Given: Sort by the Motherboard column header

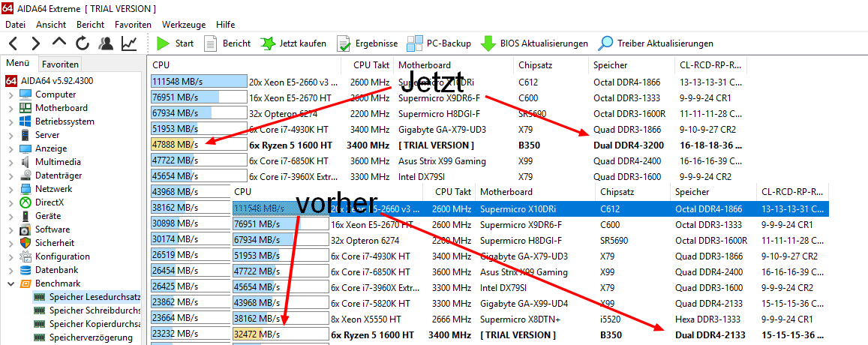Looking at the screenshot, I should pos(454,64).
